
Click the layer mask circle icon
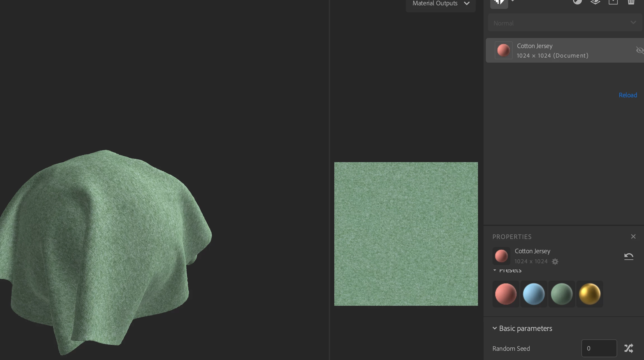tap(577, 2)
